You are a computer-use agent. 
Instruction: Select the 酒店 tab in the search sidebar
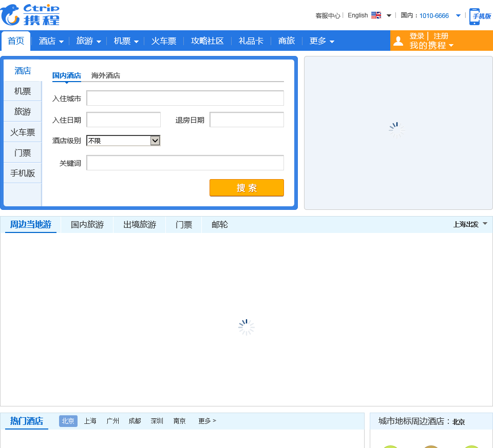click(x=23, y=71)
